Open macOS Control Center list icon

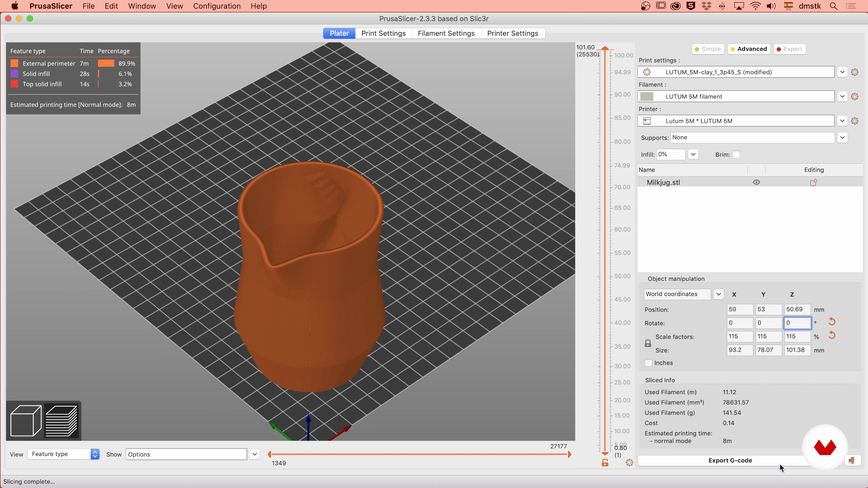tap(851, 6)
